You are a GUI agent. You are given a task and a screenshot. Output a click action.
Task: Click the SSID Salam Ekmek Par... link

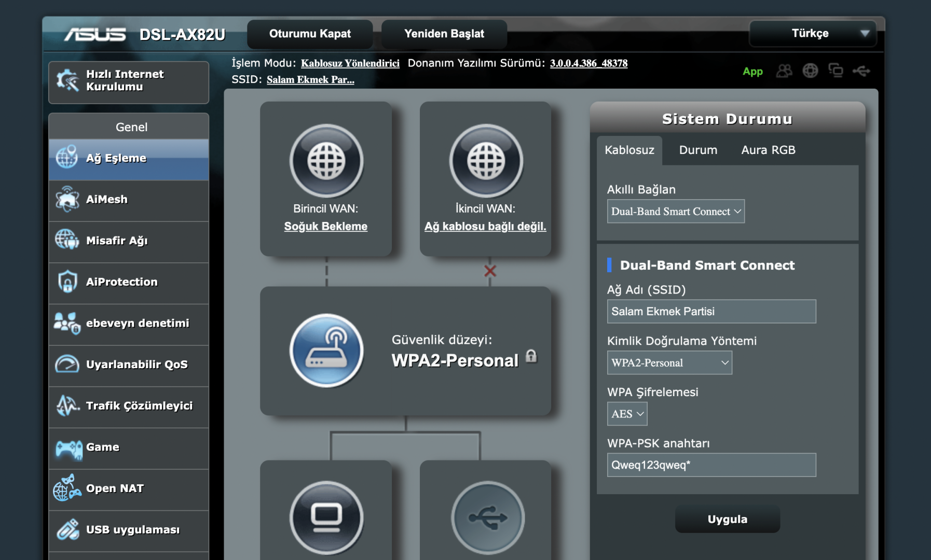310,79
